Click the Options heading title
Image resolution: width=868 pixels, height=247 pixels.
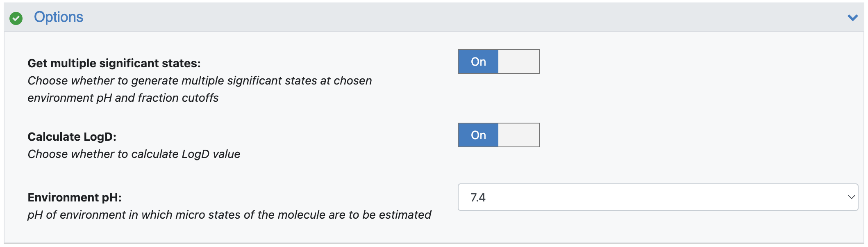pos(59,17)
